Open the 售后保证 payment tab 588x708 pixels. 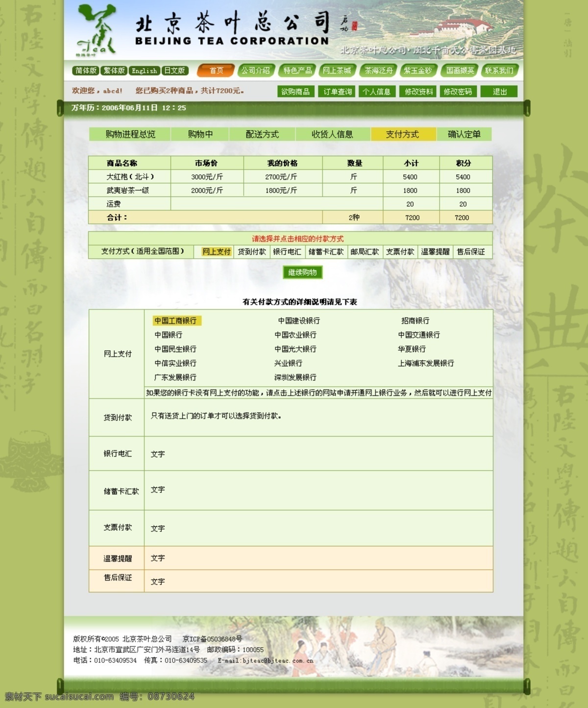point(471,251)
